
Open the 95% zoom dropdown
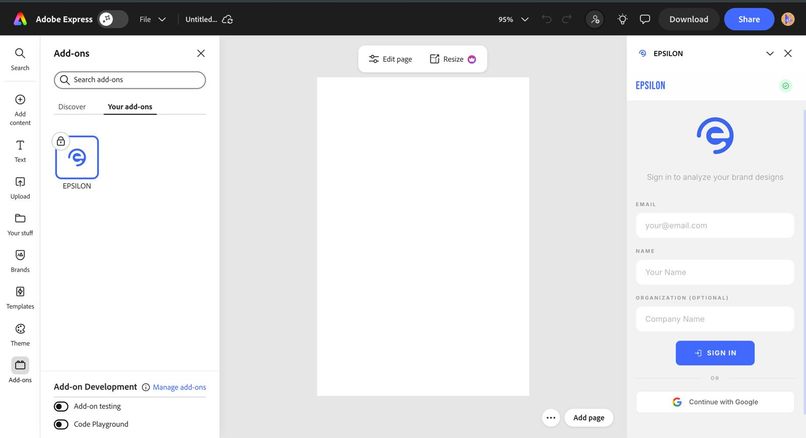513,19
